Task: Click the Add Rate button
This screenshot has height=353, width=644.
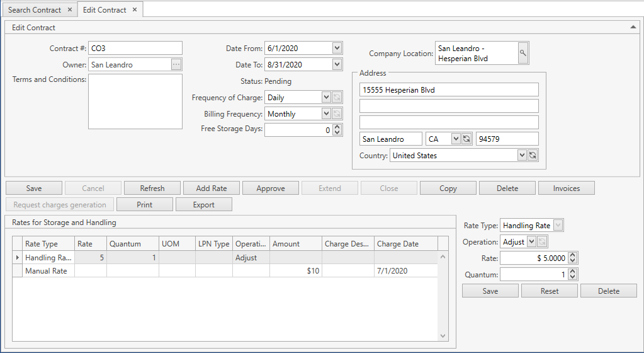Action: pos(212,188)
